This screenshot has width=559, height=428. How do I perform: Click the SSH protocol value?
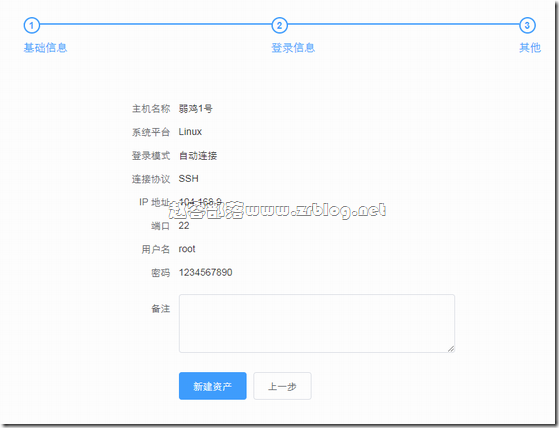(x=188, y=179)
